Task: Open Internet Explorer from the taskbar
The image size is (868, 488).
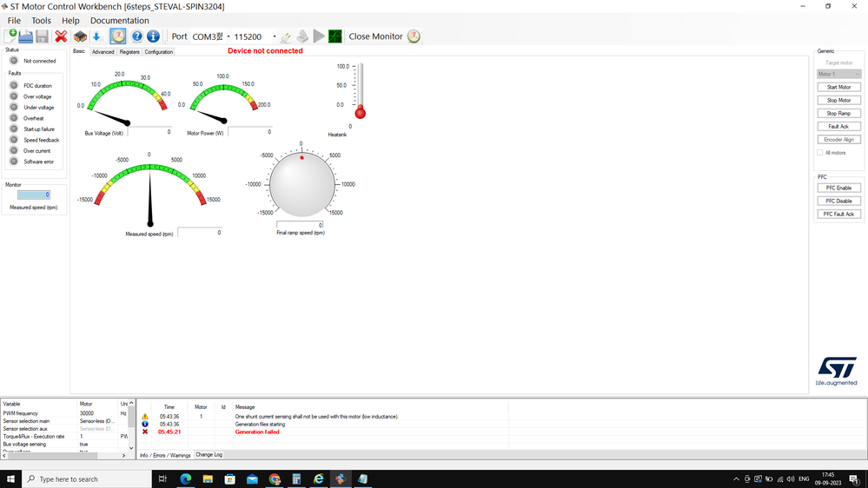Action: (x=318, y=479)
